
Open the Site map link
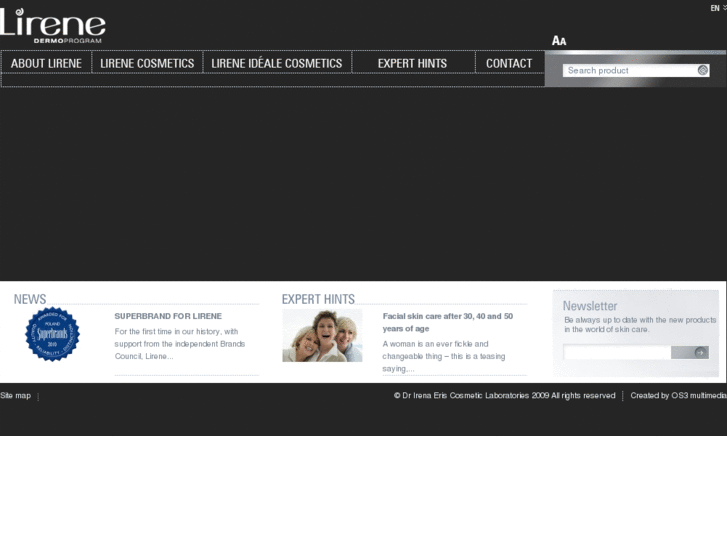coord(15,396)
